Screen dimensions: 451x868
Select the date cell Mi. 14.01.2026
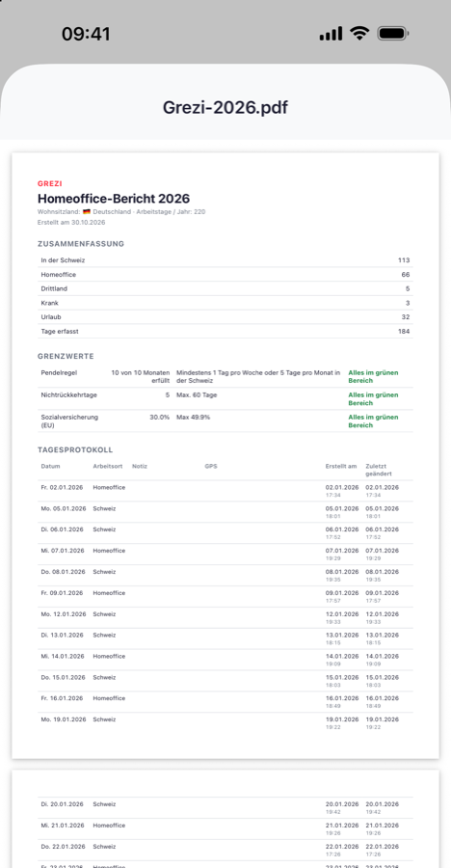(x=63, y=657)
